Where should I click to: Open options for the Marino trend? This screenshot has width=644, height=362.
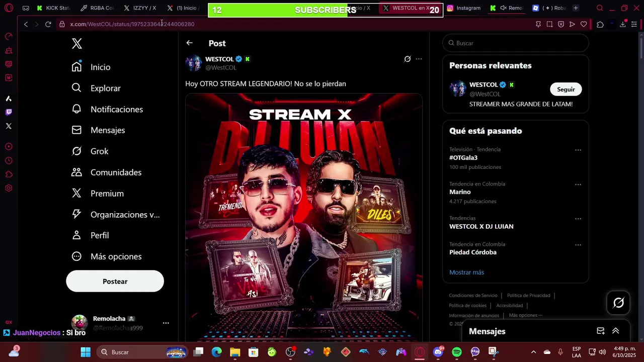coord(578,185)
